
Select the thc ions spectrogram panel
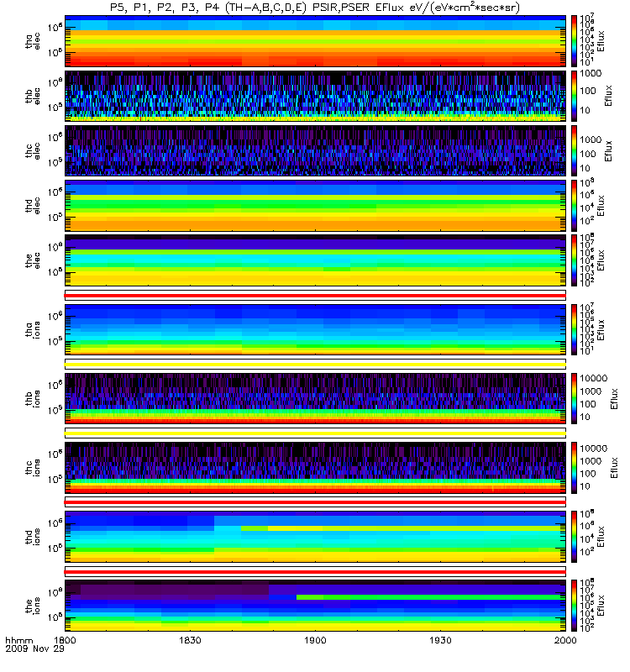tap(315, 468)
